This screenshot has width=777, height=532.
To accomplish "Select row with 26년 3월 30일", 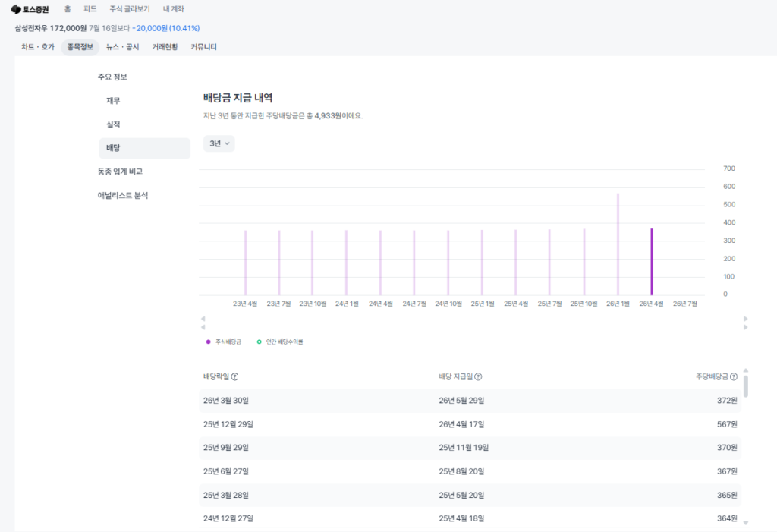I will tap(470, 401).
